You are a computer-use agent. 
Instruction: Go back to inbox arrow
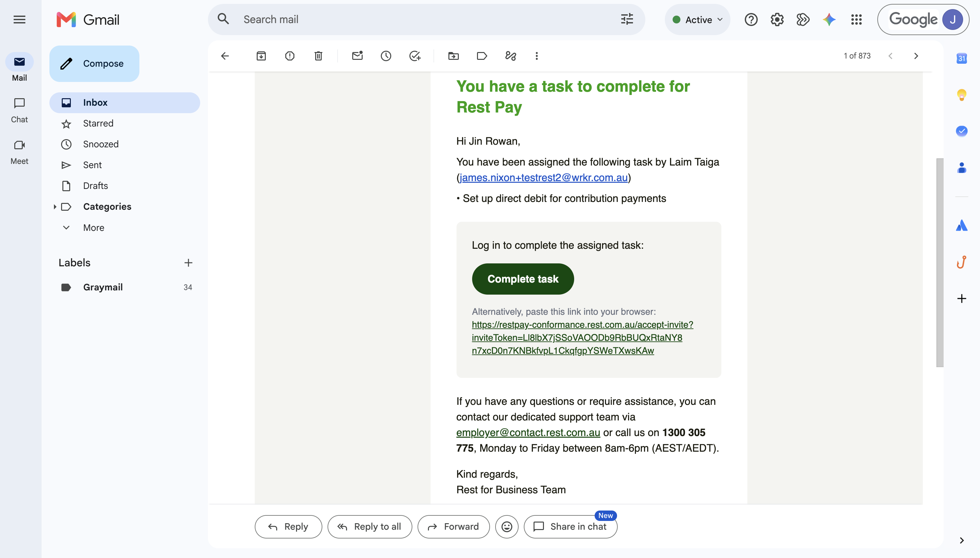pos(225,56)
